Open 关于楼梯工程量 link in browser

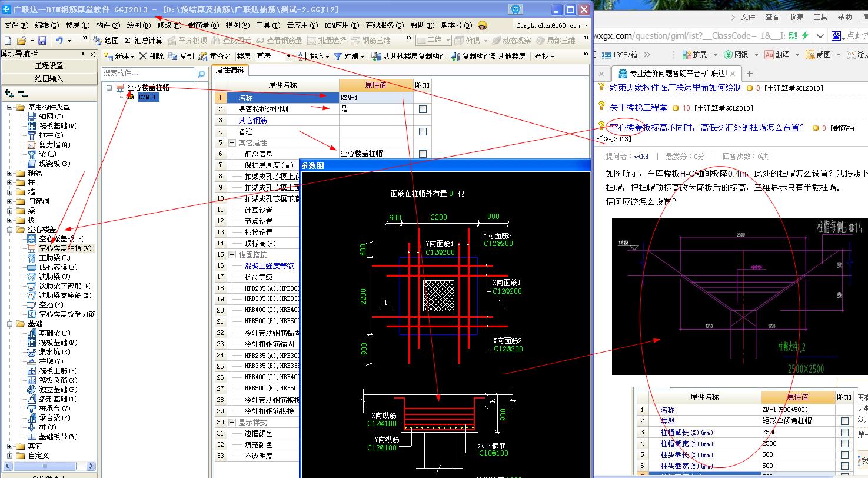point(638,108)
